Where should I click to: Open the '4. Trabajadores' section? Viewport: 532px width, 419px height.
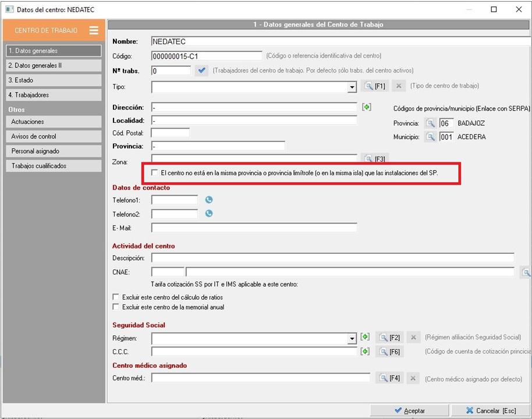pyautogui.click(x=53, y=95)
